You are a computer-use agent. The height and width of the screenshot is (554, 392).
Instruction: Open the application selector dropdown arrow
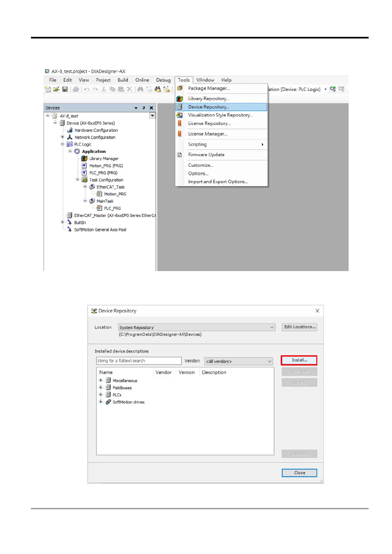point(326,89)
